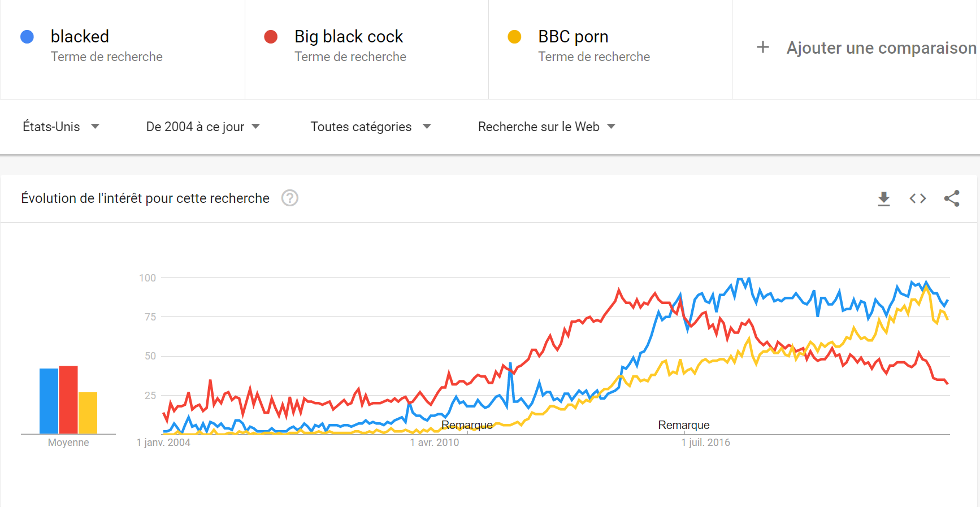Click the download CSV icon

884,198
